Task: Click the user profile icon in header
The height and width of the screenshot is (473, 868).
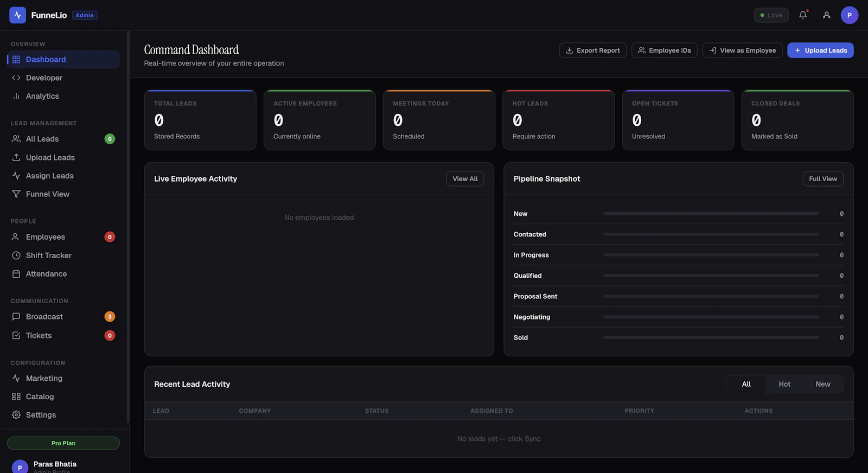Action: 826,15
